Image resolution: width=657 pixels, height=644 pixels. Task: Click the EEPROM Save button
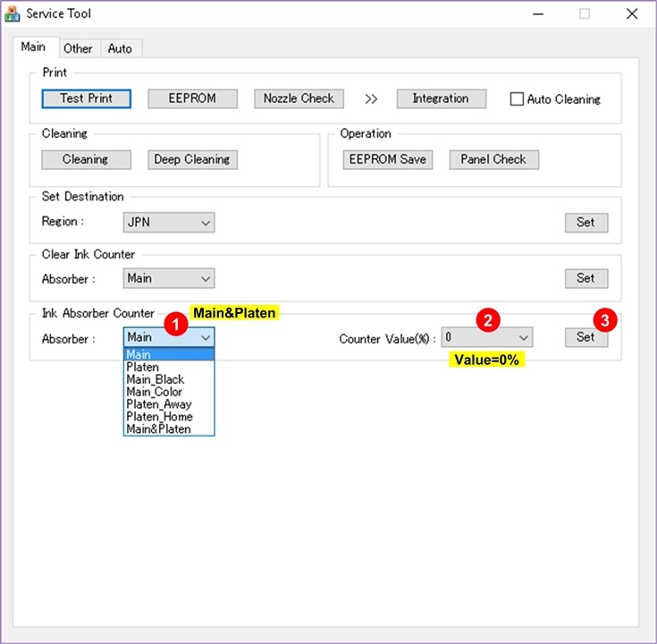tap(387, 159)
